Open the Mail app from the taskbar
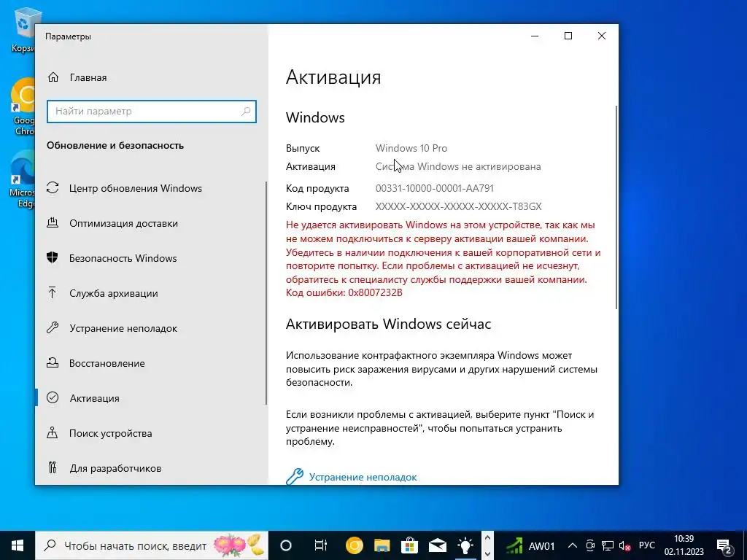The image size is (747, 560). point(438,545)
